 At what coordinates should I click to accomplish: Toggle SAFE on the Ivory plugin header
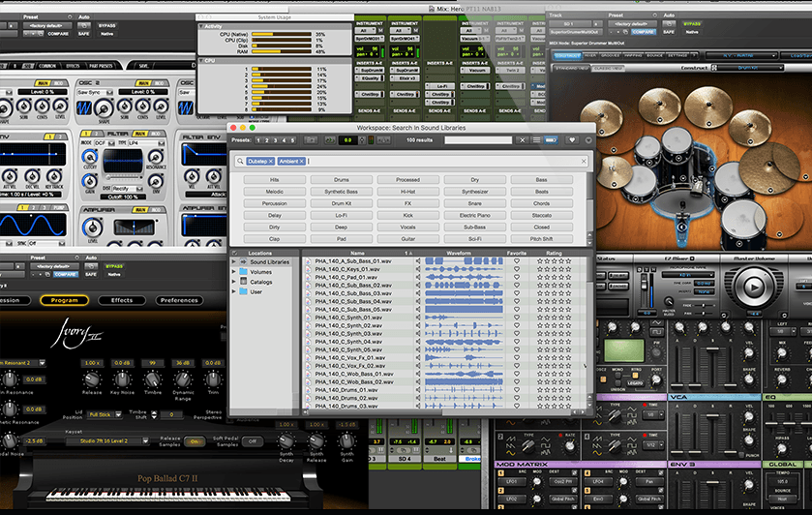tap(91, 274)
